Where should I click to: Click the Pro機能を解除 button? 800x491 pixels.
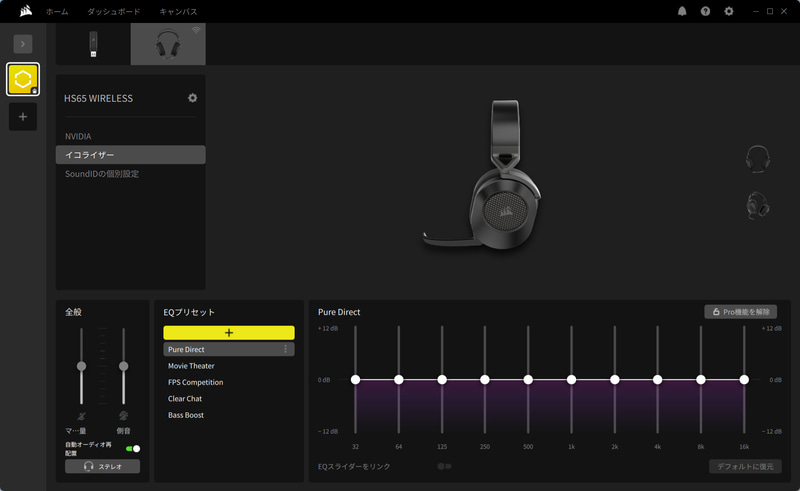tap(741, 312)
